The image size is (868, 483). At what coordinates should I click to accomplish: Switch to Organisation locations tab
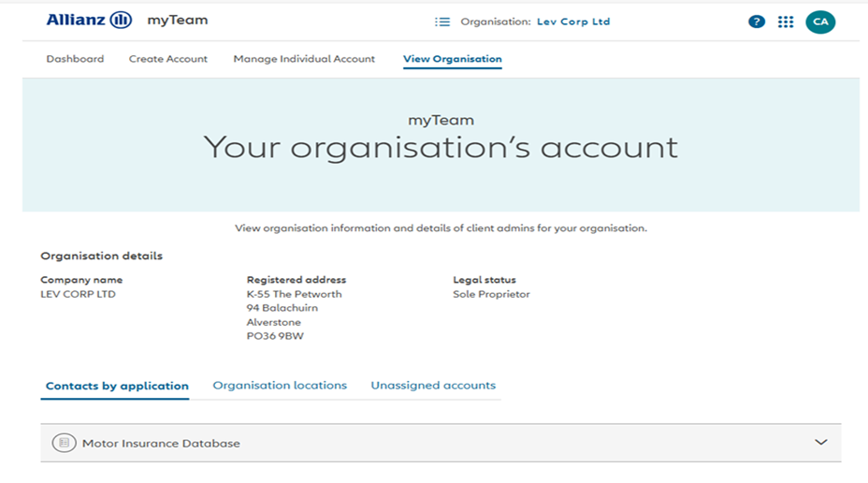click(x=280, y=385)
